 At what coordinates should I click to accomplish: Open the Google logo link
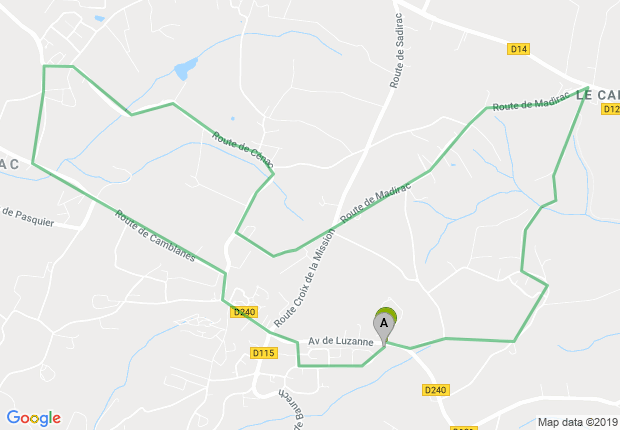(x=34, y=418)
